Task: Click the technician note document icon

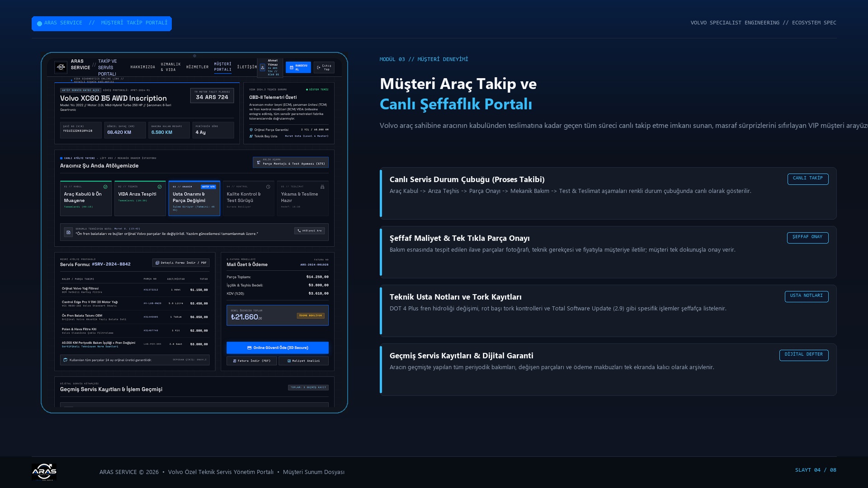Action: click(68, 232)
